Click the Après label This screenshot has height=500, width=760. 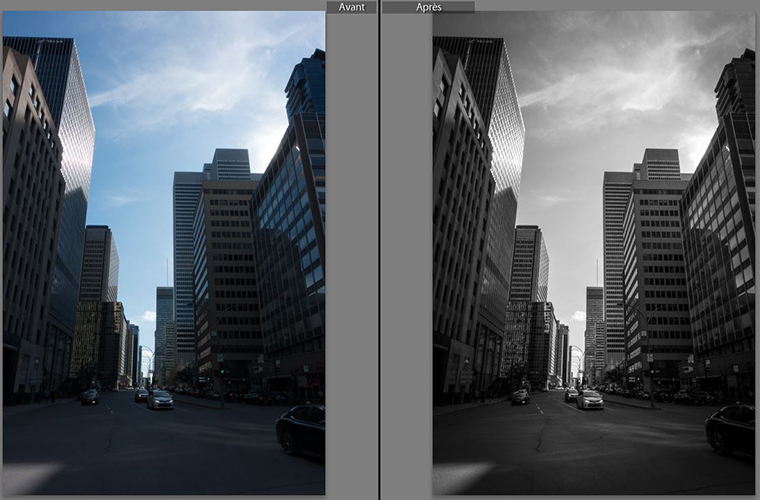(x=428, y=7)
